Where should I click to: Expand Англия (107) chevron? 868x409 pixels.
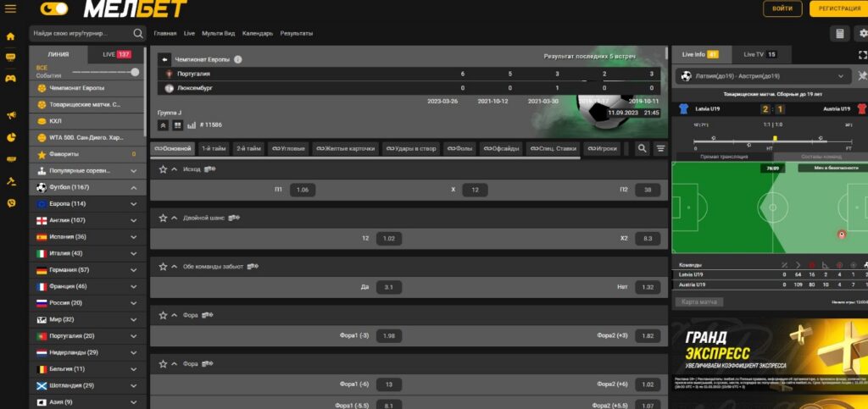click(x=133, y=220)
